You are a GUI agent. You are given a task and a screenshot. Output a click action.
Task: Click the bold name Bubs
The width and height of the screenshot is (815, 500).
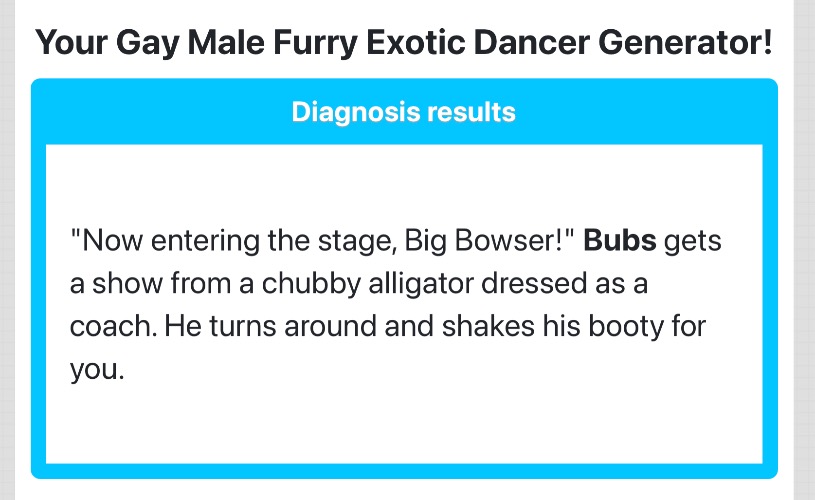[620, 241]
